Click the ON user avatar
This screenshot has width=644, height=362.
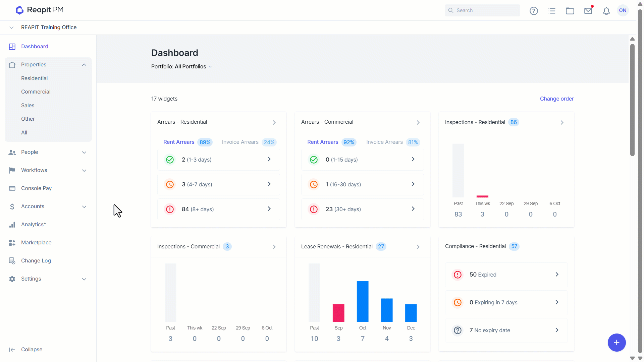tap(623, 10)
